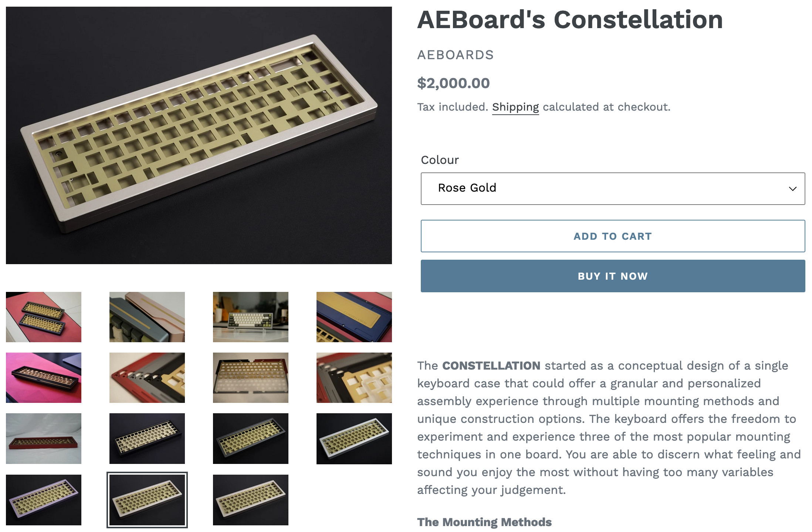Select thumbnail of black keyboard on pink surface
The height and width of the screenshot is (532, 812).
[44, 378]
